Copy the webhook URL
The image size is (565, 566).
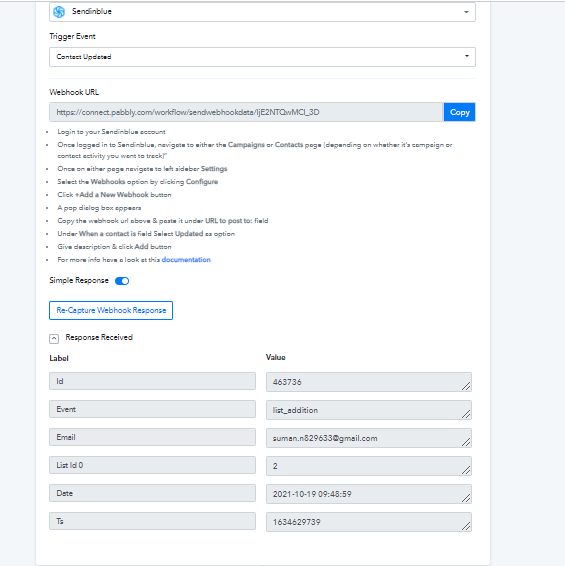459,112
